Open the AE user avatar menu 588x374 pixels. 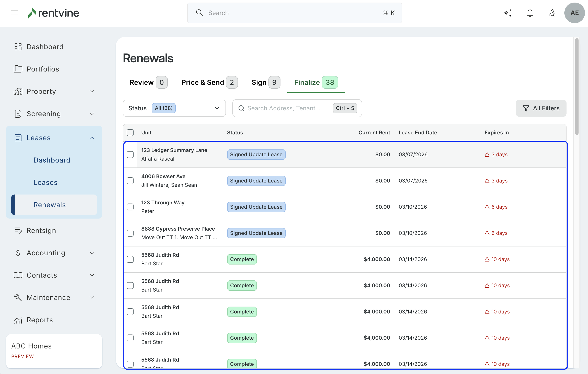[574, 13]
